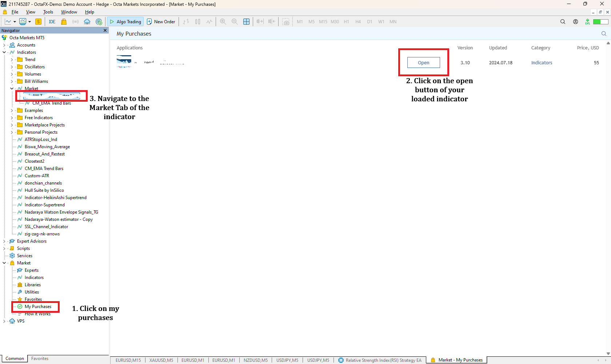Screen dimensions: 611x364
Task: Select Utilities item under Market
Action: click(x=32, y=292)
